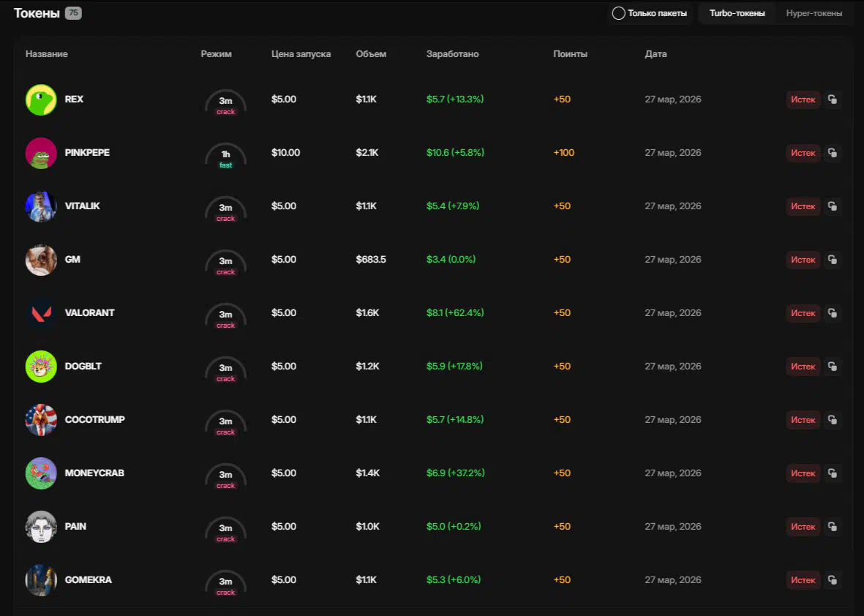
Task: Switch to the Turbo-токены tab
Action: coord(737,13)
